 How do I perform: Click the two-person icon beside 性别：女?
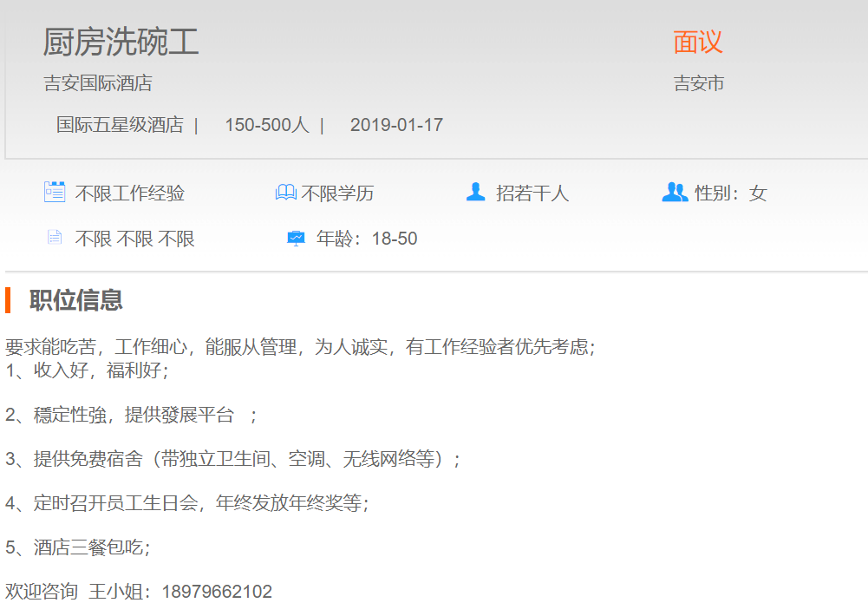click(x=675, y=192)
